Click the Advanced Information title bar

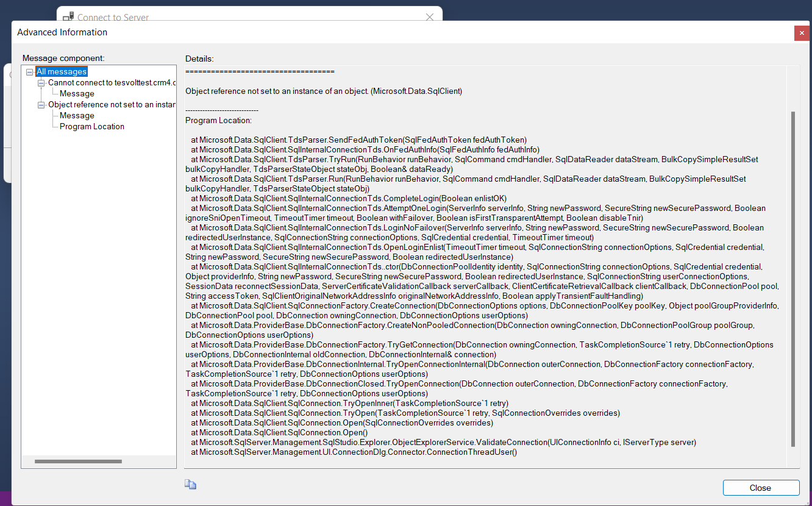point(402,33)
